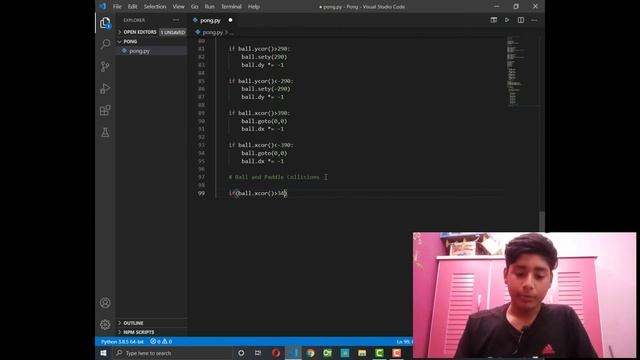Expand the Outline section

(151, 323)
